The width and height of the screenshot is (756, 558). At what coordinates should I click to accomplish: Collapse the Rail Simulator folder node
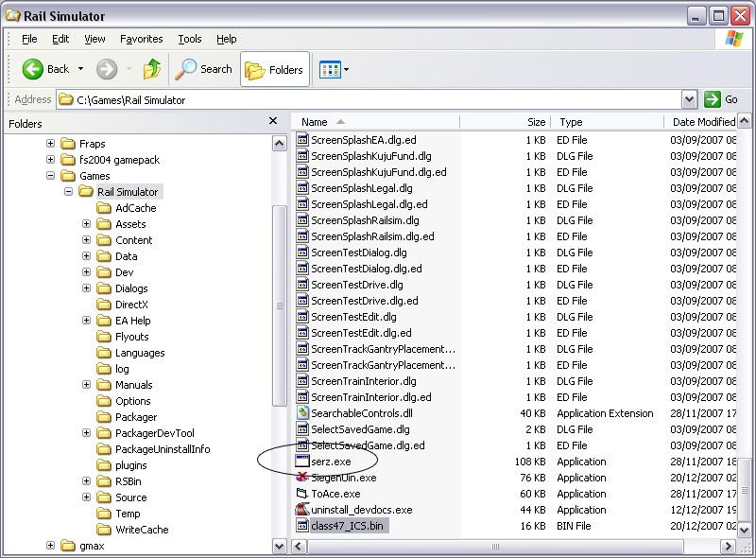tap(68, 192)
